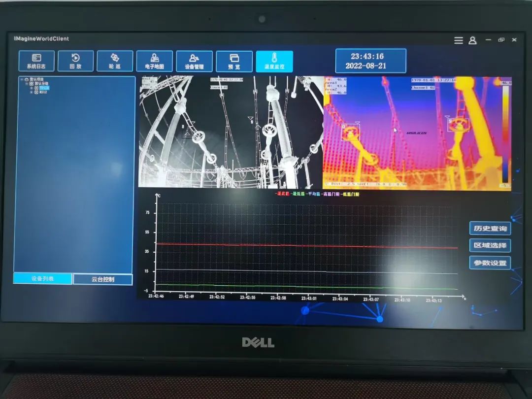Switch to the 设备列表 tab
Image resolution: width=532 pixels, height=399 pixels.
[43, 279]
